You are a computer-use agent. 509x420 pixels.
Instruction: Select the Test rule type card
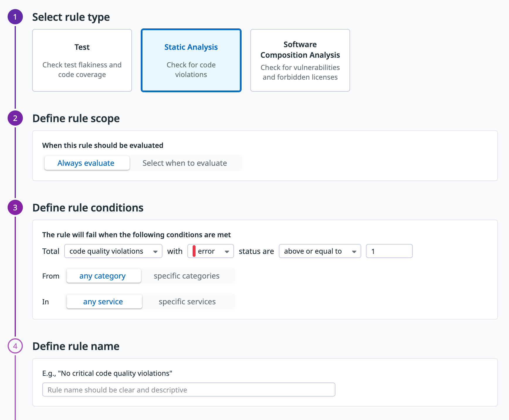tap(82, 60)
